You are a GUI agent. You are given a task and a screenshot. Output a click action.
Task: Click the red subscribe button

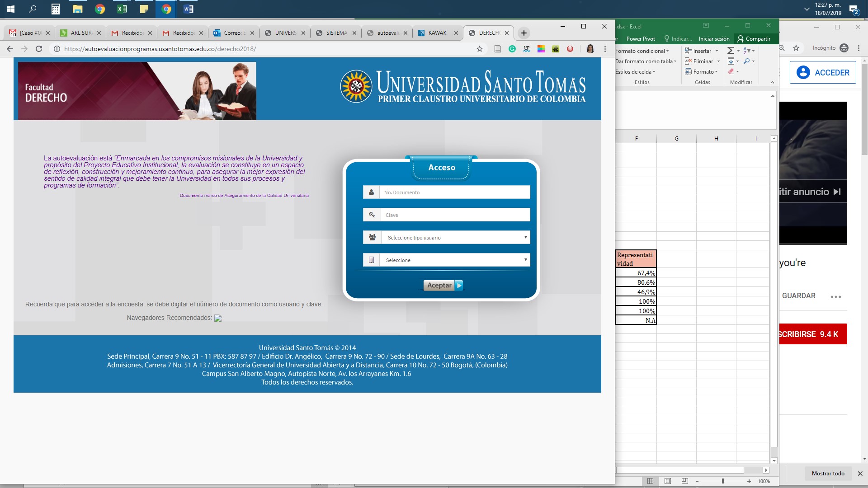tap(813, 334)
